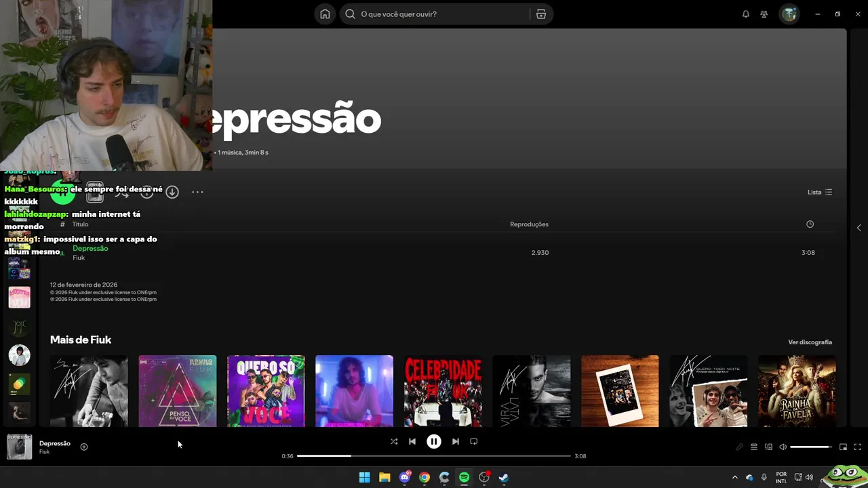
Task: Open the Browse icon in search bar
Action: [x=540, y=14]
